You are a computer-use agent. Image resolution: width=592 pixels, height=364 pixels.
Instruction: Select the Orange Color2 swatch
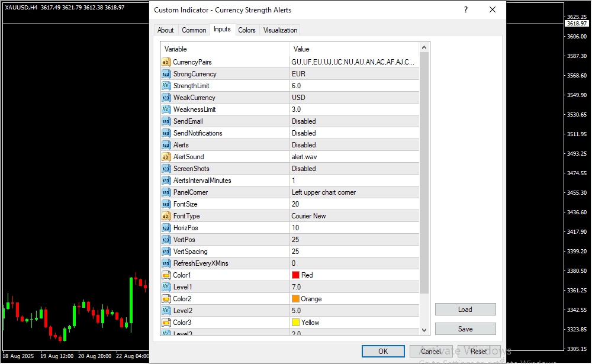tap(296, 299)
